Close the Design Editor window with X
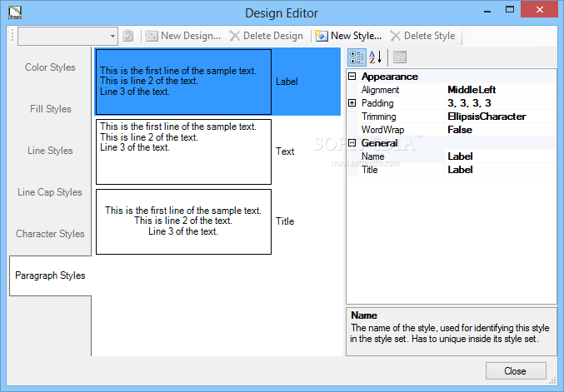 [x=540, y=10]
